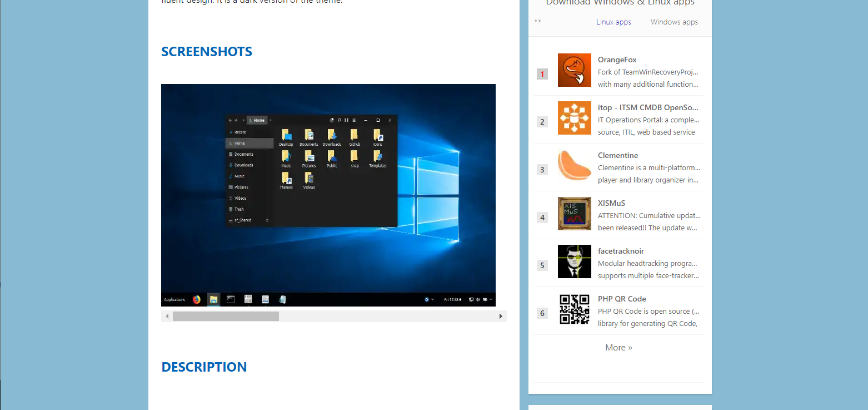868x410 pixels.
Task: Click the itop orange network icon
Action: point(575,118)
